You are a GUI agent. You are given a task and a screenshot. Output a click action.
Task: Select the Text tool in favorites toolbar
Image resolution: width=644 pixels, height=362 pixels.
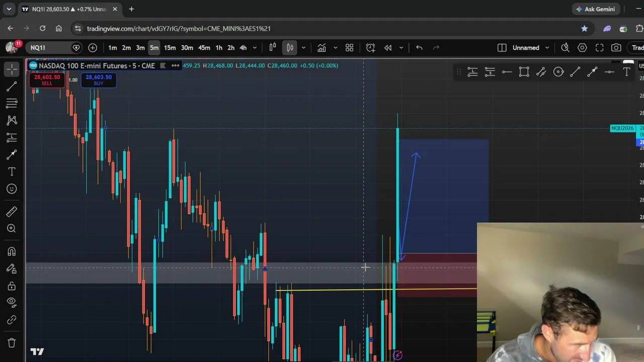click(627, 72)
